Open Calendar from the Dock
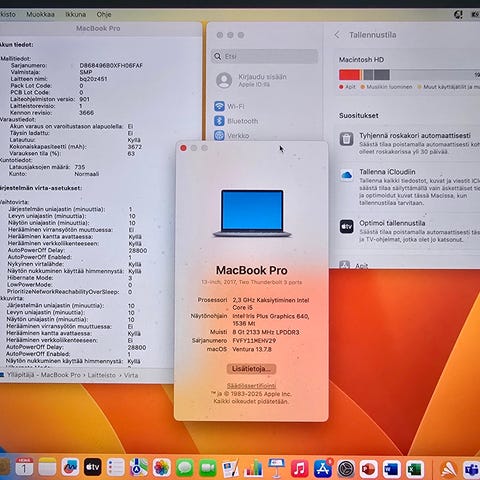The height and width of the screenshot is (480, 480). [x=24, y=467]
